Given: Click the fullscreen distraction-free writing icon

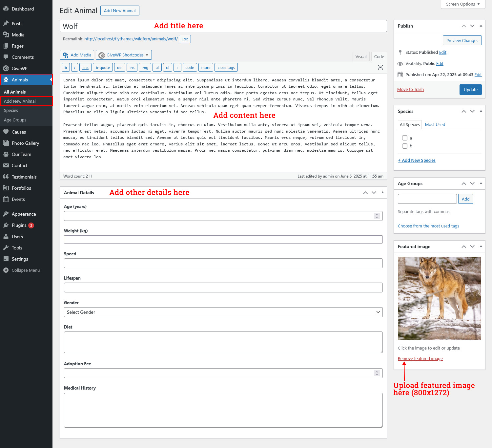Looking at the screenshot, I should tap(380, 67).
